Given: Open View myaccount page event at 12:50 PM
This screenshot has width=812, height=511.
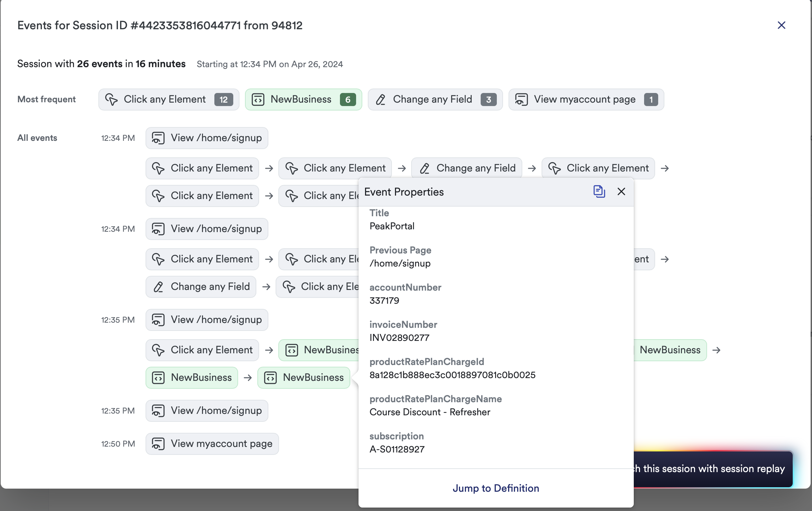Looking at the screenshot, I should [x=212, y=444].
